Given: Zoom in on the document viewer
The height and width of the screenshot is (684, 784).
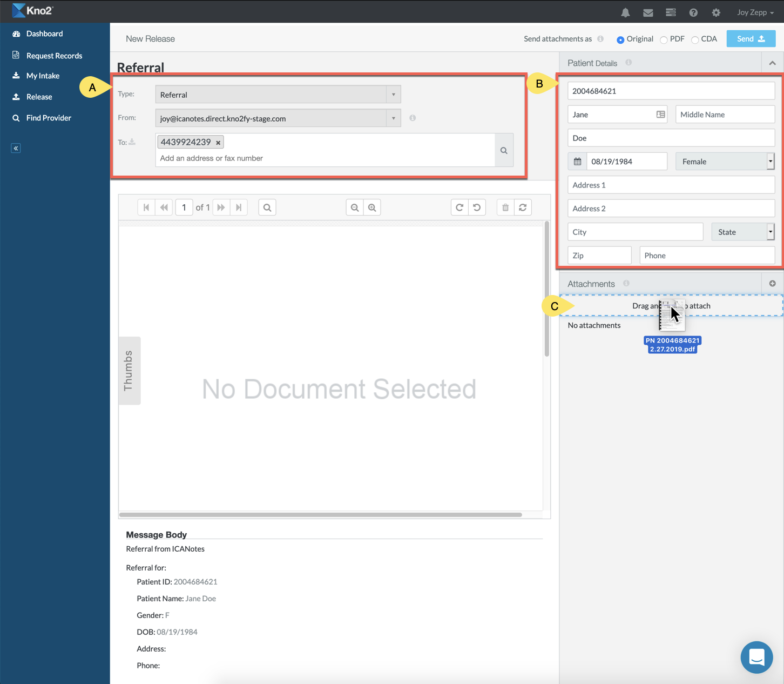Looking at the screenshot, I should 372,207.
